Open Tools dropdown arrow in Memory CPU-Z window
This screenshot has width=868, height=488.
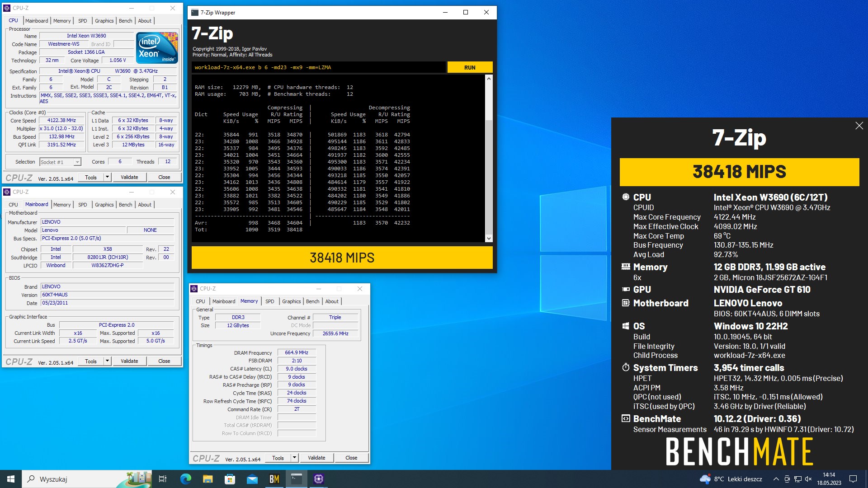coord(294,458)
